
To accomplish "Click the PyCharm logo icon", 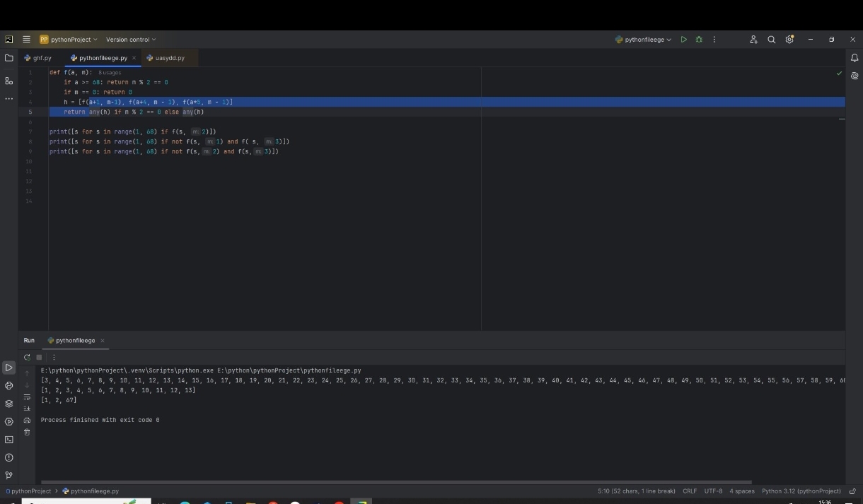I will point(8,40).
